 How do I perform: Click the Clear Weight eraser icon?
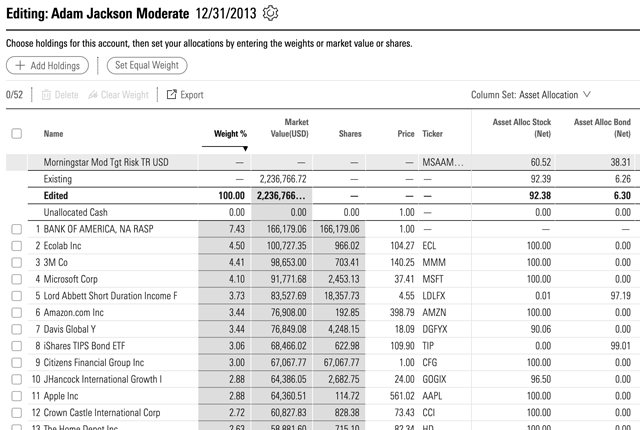(94, 95)
